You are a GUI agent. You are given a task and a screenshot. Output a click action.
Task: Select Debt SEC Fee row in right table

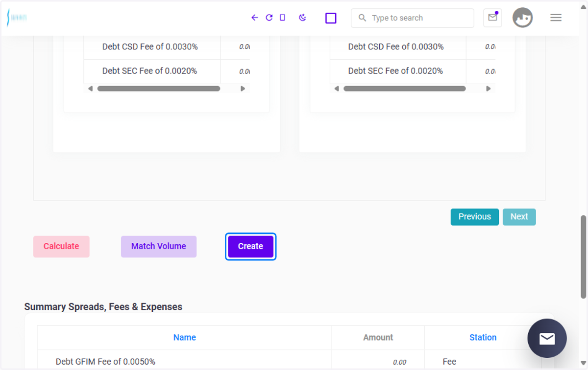[x=413, y=71]
